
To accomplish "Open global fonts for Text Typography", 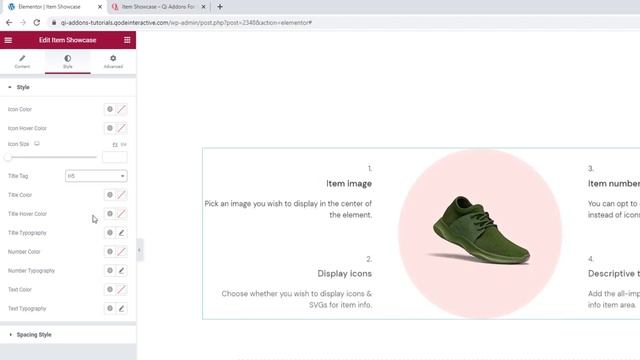I will point(110,309).
